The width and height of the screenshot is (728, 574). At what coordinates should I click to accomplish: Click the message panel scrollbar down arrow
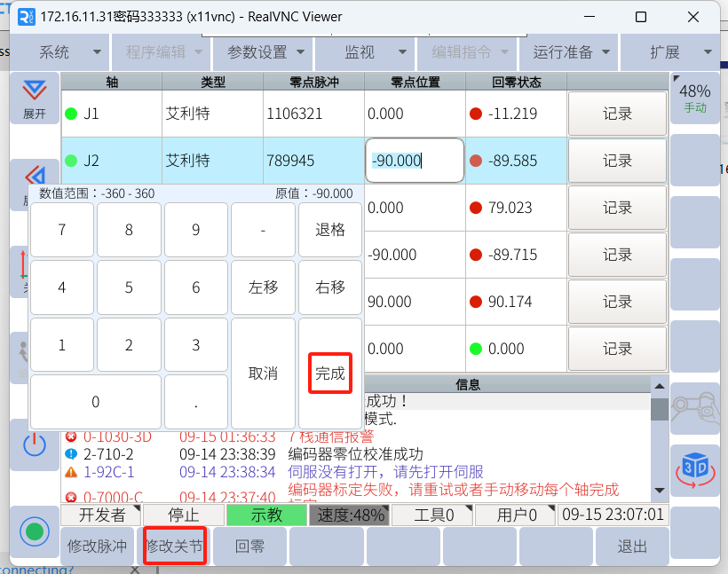[x=659, y=491]
